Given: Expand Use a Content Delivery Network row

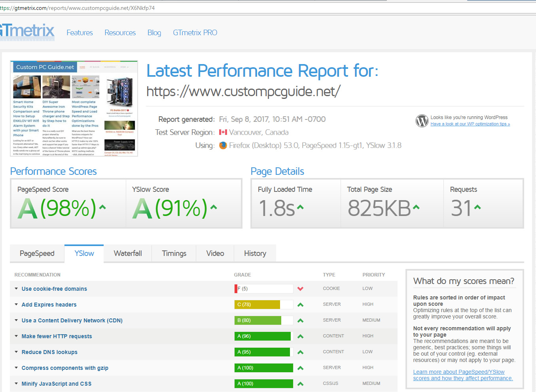Looking at the screenshot, I should [x=16, y=320].
